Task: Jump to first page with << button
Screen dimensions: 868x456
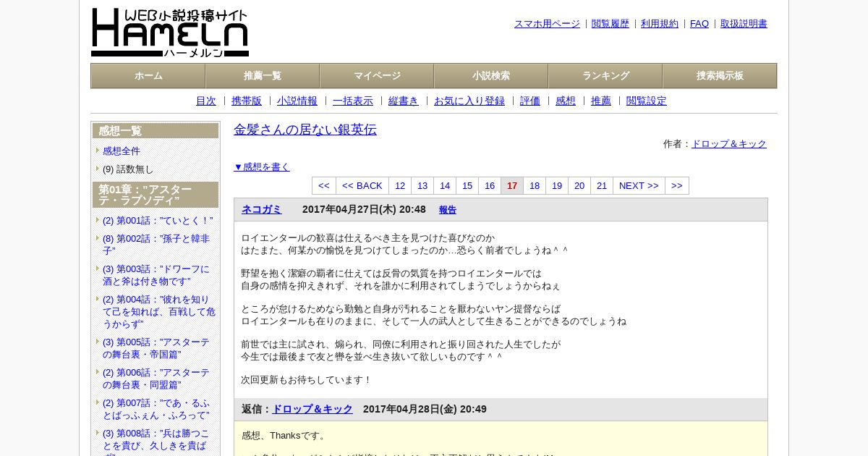Action: click(x=324, y=186)
